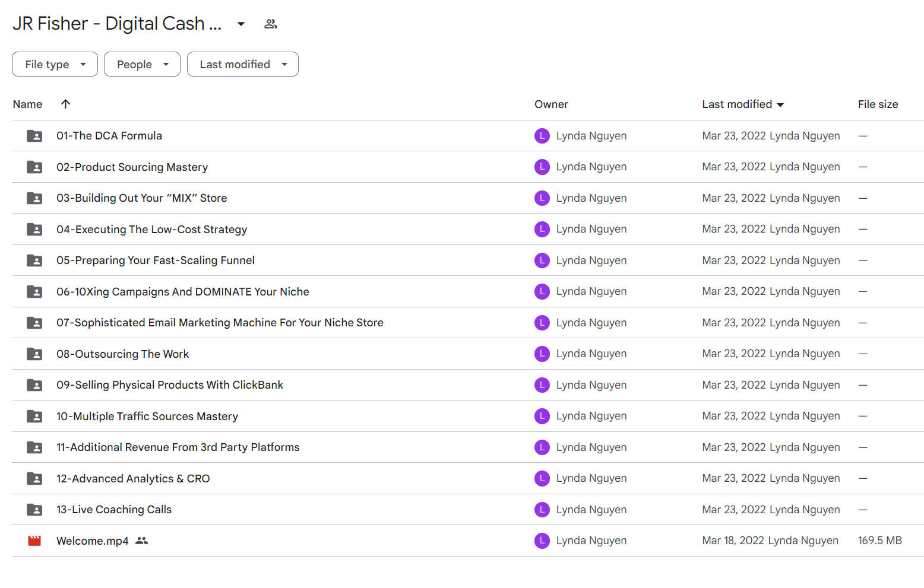Open the Last modified filter dropdown
The image size is (924, 588).
(x=243, y=64)
